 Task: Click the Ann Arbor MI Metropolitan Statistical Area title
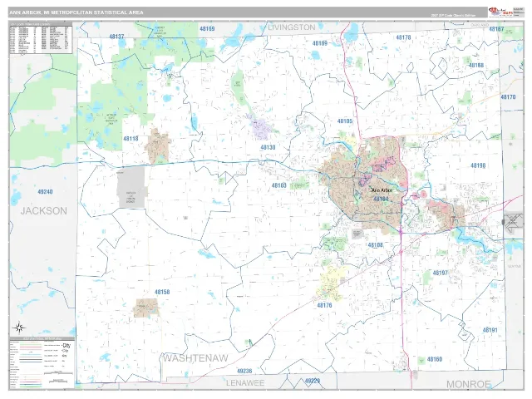tap(76, 12)
